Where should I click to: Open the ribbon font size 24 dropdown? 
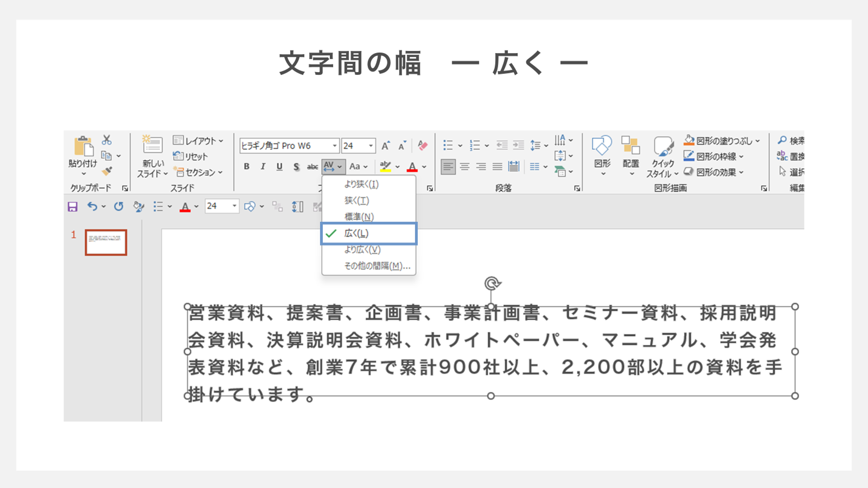[371, 146]
